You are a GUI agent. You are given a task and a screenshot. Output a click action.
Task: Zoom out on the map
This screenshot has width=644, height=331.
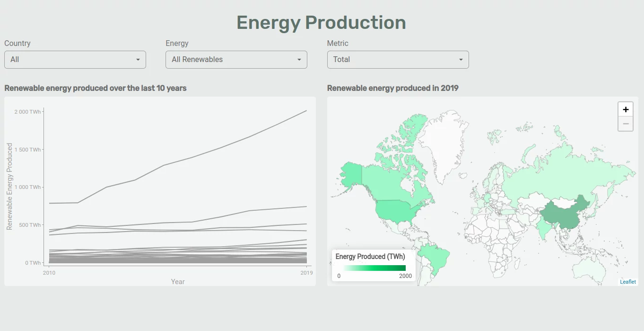pos(626,124)
